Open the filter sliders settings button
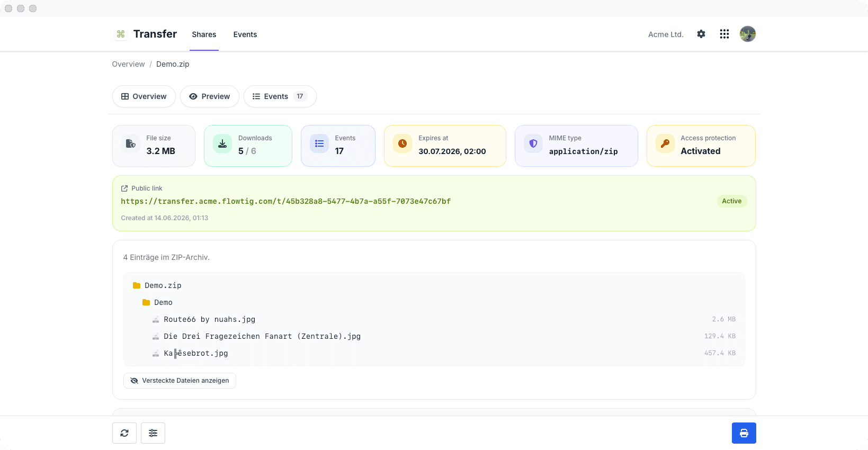 pyautogui.click(x=153, y=433)
